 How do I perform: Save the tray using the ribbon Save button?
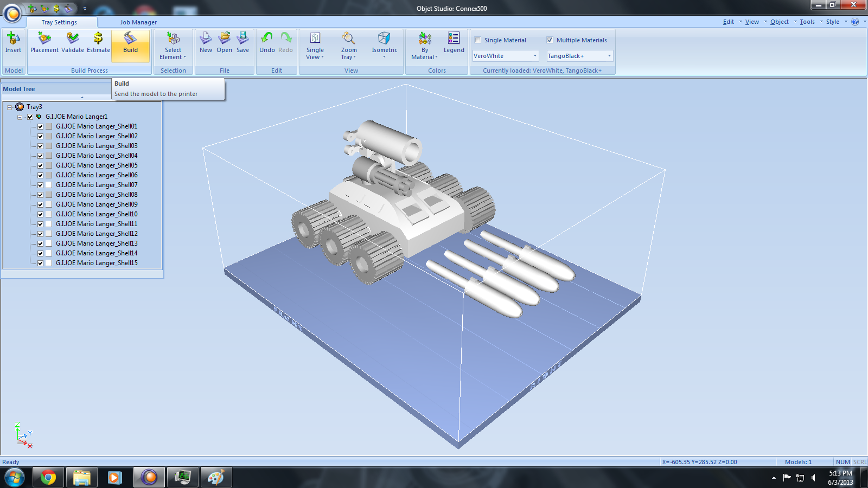coord(243,43)
